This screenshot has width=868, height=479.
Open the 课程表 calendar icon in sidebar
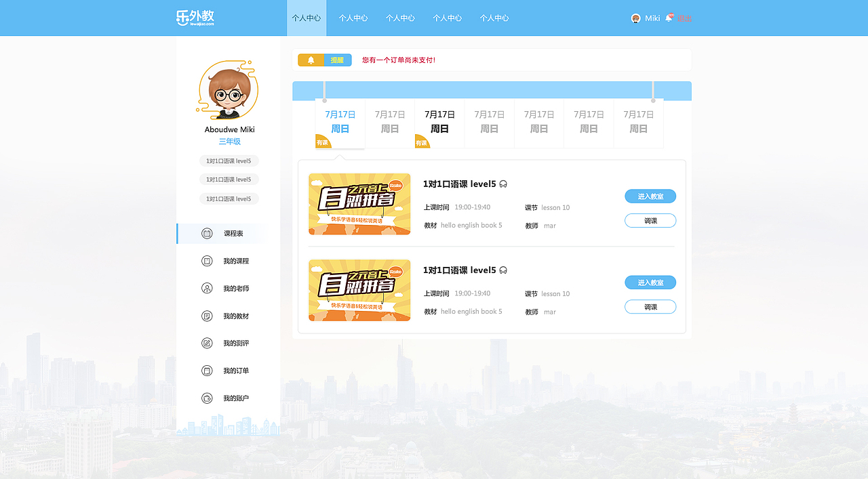coord(207,233)
